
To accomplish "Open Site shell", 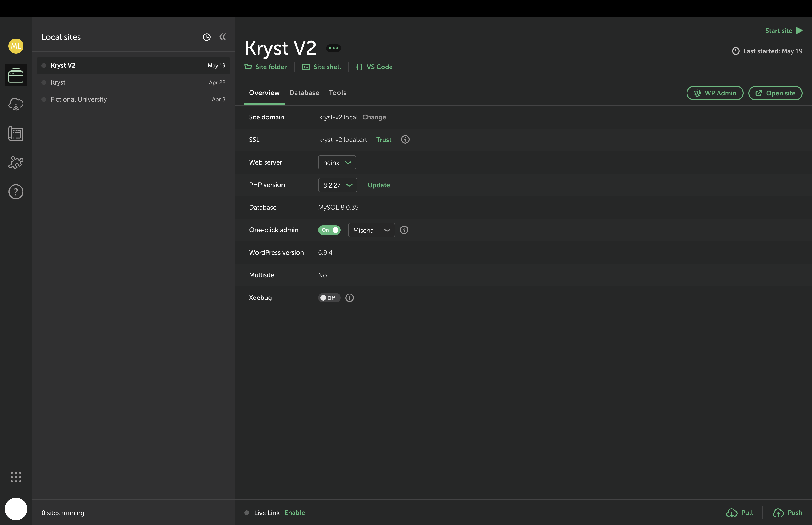I will [x=321, y=67].
